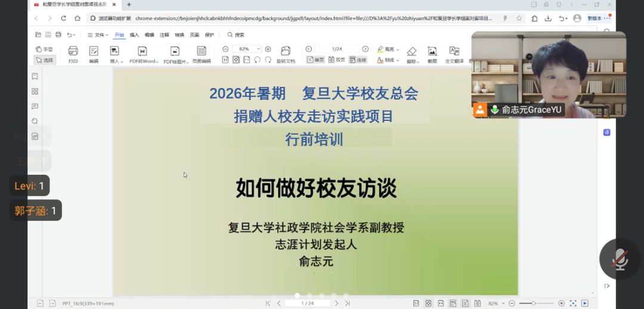Screen dimensions: 644x309
Task: Open the PDF转Word converter dropdown
Action: [x=143, y=55]
